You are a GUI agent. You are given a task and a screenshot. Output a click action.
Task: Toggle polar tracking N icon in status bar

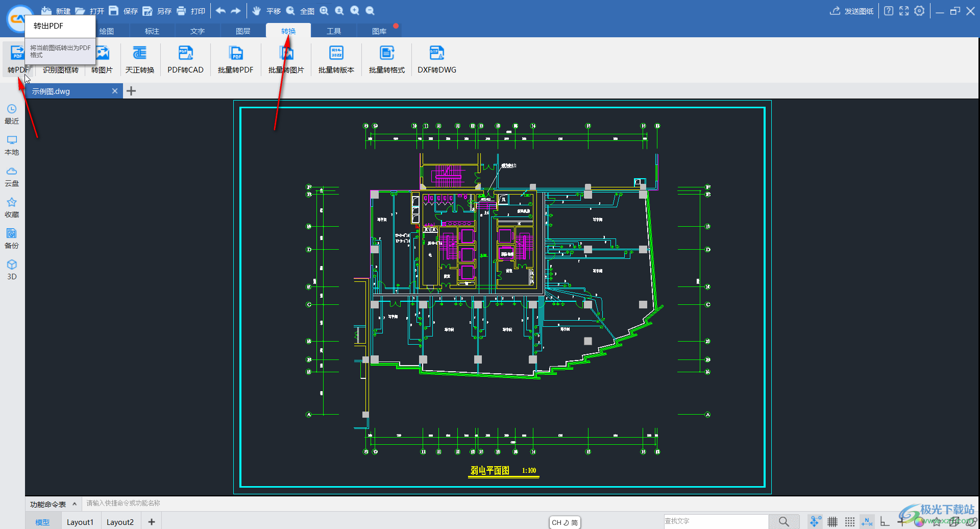(x=867, y=521)
